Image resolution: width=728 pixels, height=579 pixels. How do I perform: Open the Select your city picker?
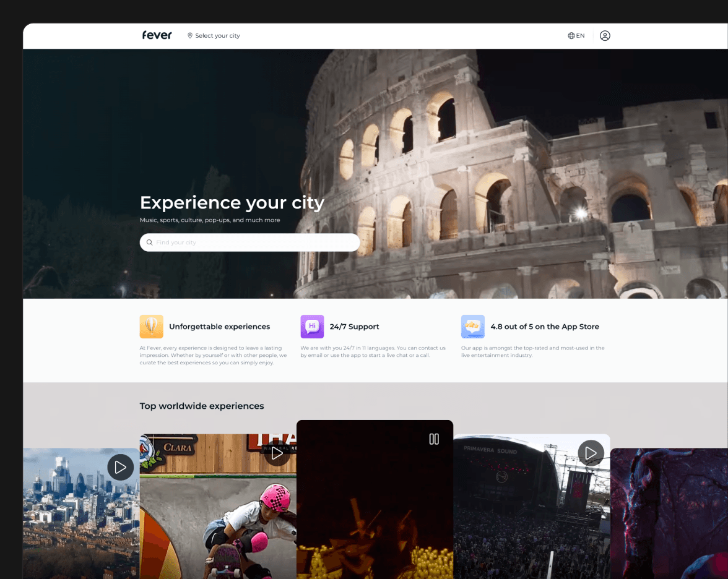click(217, 36)
